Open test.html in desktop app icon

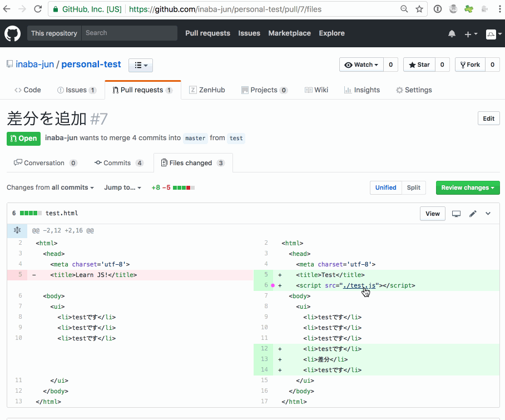[x=456, y=214]
